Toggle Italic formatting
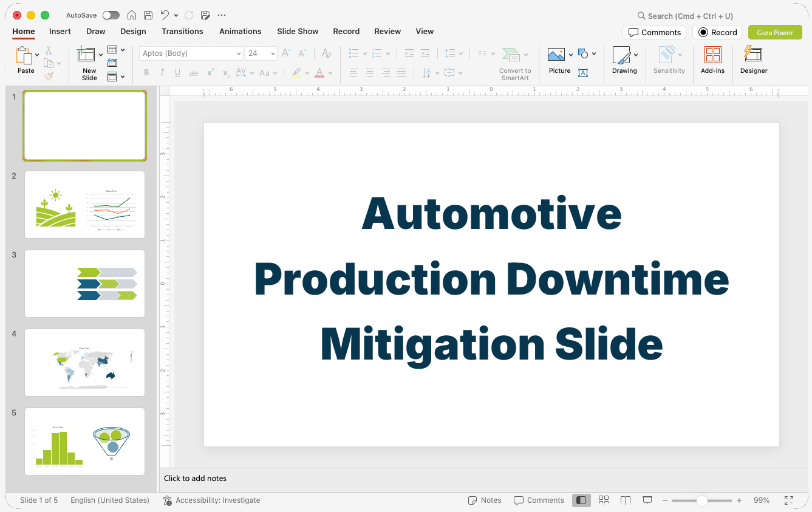812x512 pixels. pyautogui.click(x=162, y=73)
